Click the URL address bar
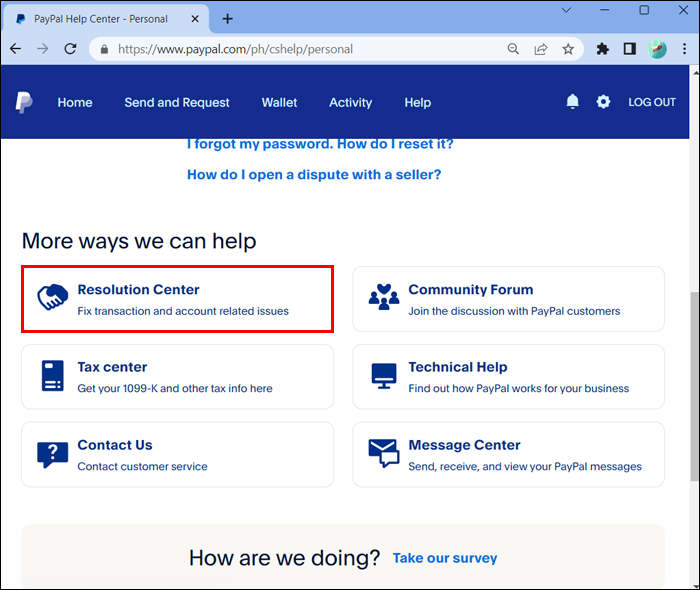The height and width of the screenshot is (590, 700). (300, 49)
